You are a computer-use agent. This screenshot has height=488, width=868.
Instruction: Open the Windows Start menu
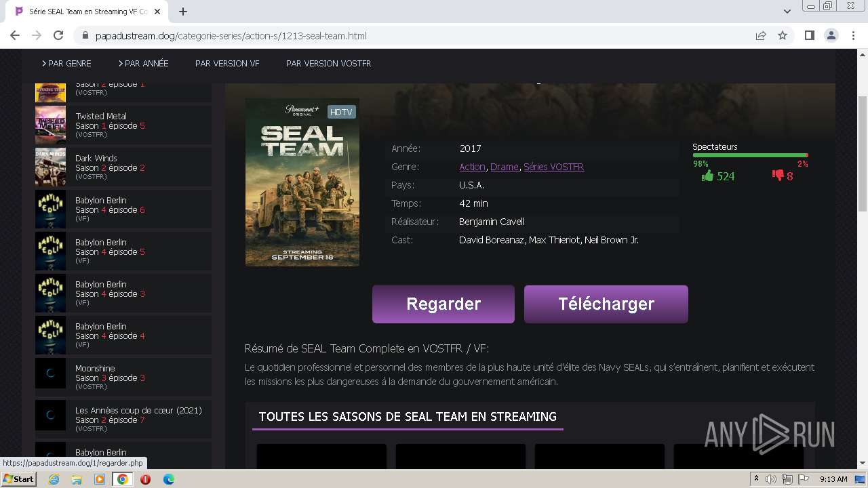click(19, 479)
